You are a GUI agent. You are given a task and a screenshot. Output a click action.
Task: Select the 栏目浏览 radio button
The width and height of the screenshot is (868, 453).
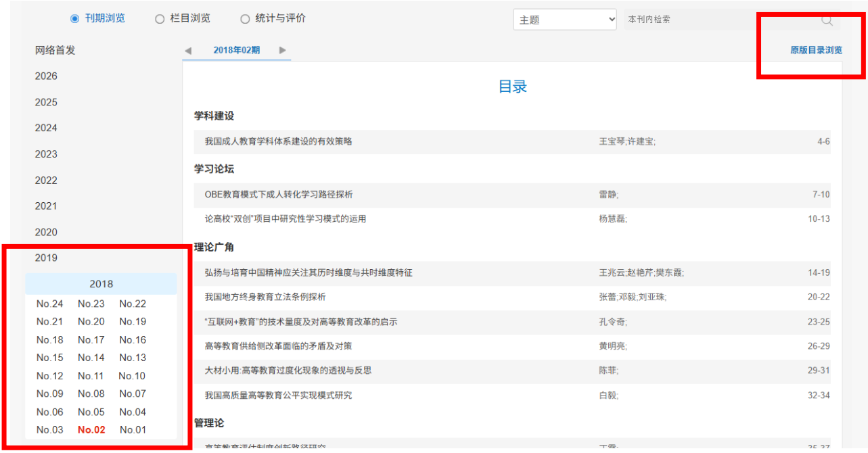(x=160, y=19)
